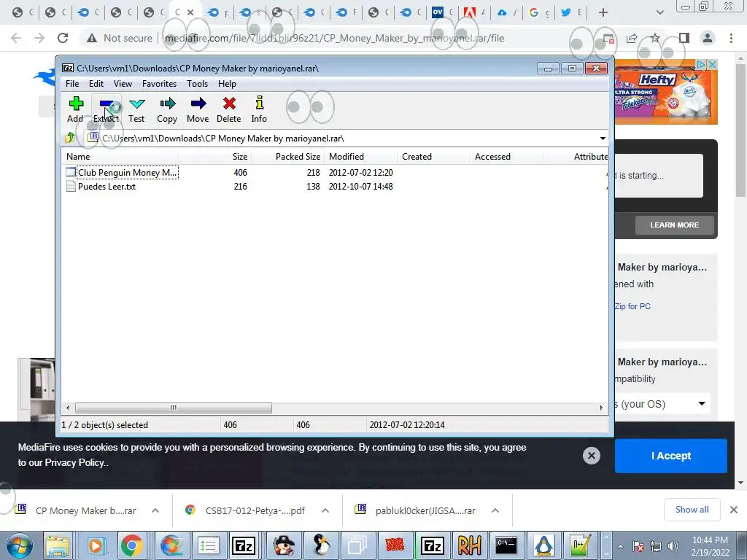The width and height of the screenshot is (747, 560).
Task: Switch to the Adobe tab
Action: pos(474,12)
